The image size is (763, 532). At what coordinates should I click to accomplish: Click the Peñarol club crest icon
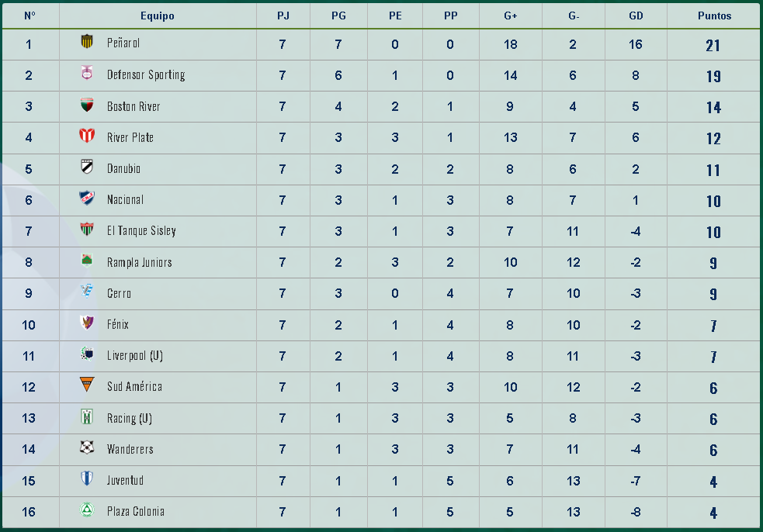[87, 42]
